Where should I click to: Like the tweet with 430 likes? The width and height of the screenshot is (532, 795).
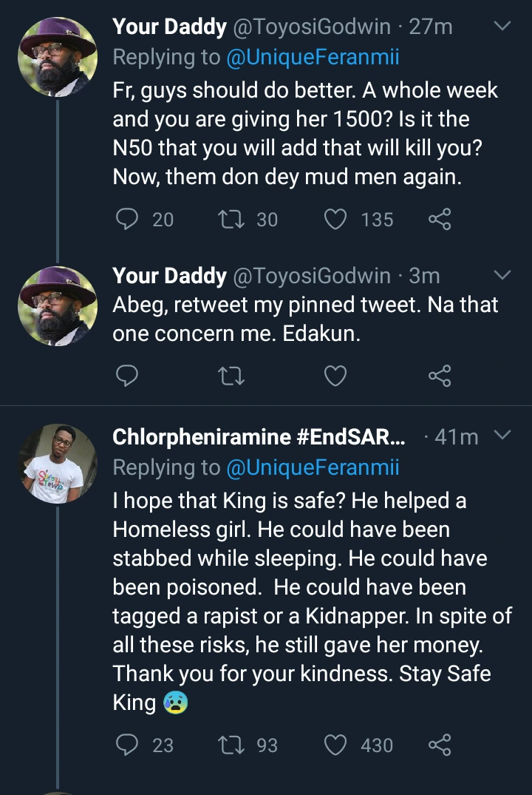click(x=336, y=745)
